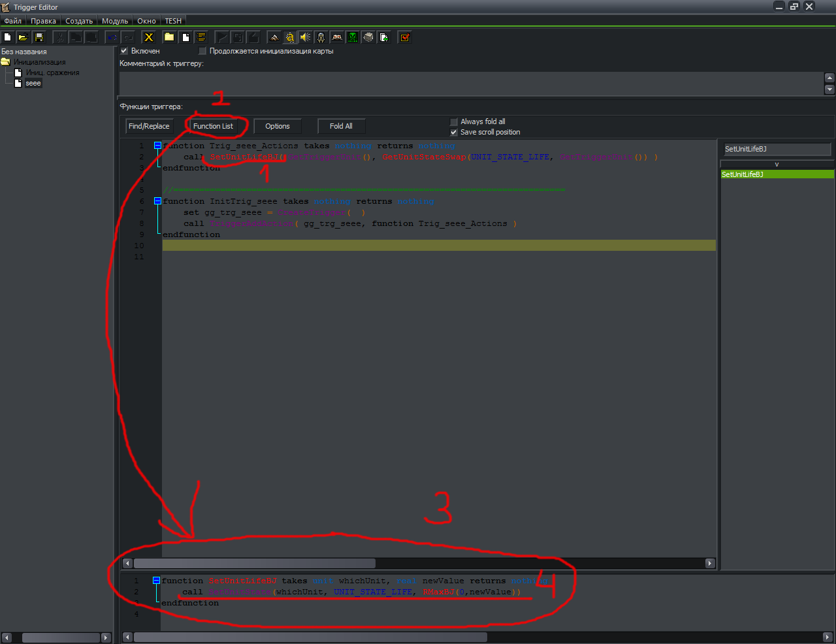Viewport: 836px width, 644px height.
Task: Open Variables with the yellow X icon
Action: click(149, 37)
